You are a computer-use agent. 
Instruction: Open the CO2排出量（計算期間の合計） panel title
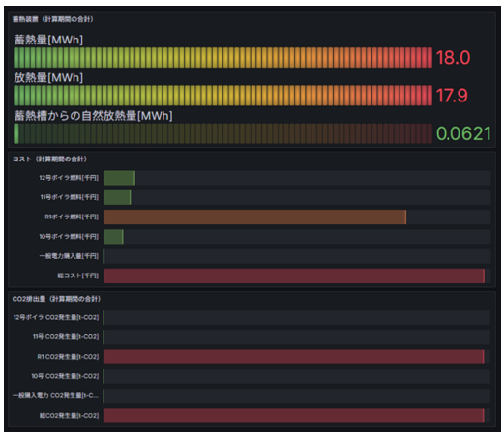click(x=56, y=299)
